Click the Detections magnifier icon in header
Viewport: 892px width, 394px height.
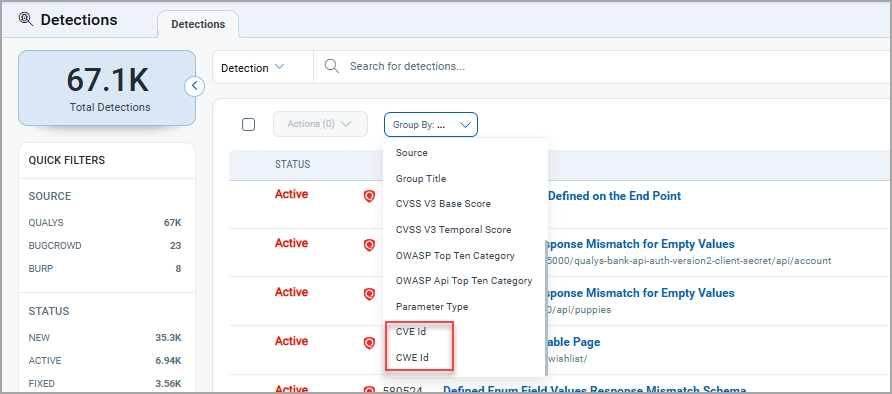[26, 19]
